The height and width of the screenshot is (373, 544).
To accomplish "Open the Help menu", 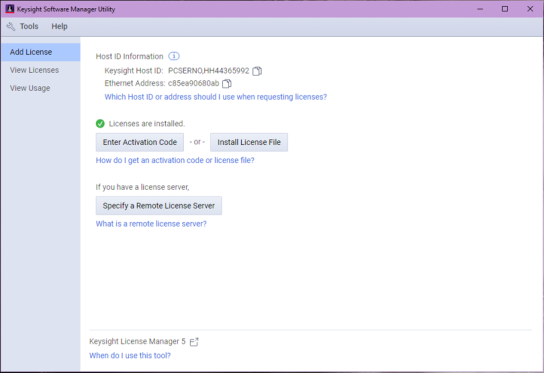I will tap(59, 26).
